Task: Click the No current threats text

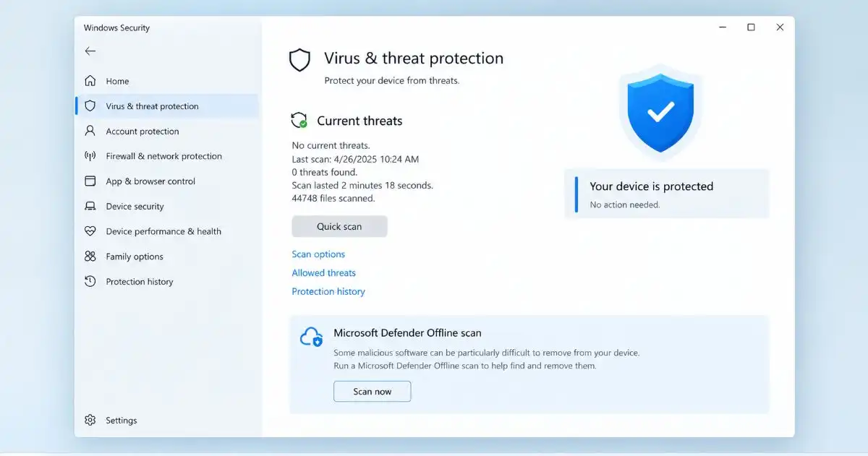Action: pos(331,145)
